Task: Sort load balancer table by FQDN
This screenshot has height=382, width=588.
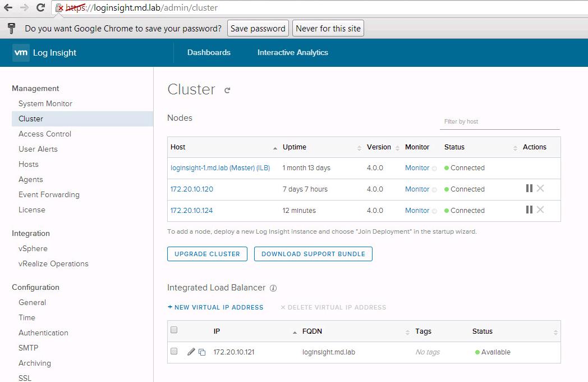Action: 407,332
